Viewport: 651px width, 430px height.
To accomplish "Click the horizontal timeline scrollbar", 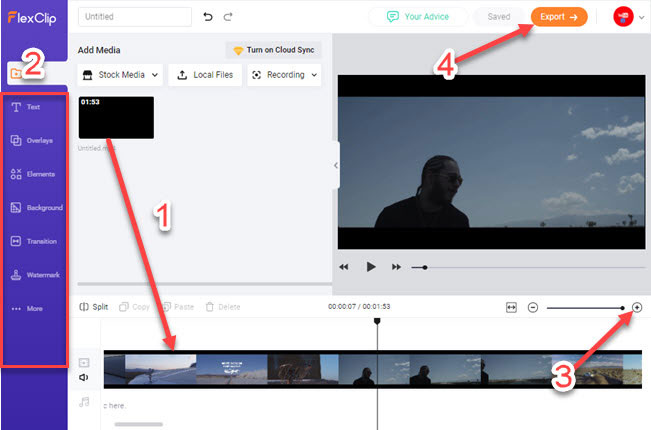I will click(x=138, y=424).
